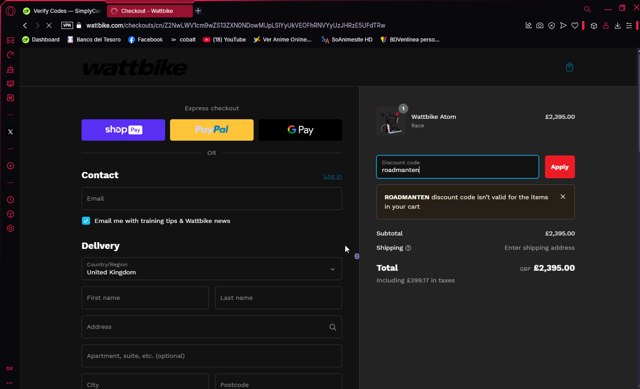
Task: Open GX Control speedometer sidebar icon
Action: click(10, 55)
